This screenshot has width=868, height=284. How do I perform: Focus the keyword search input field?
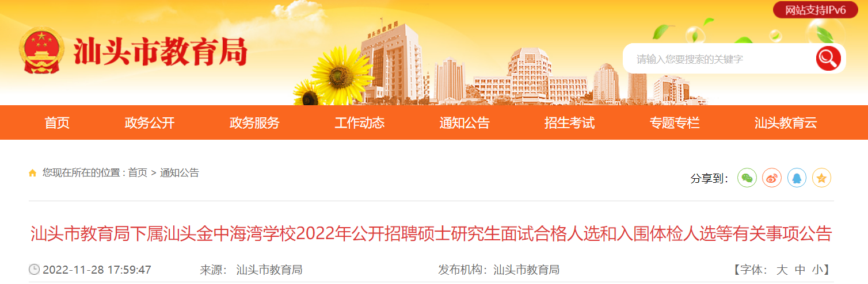point(719,59)
